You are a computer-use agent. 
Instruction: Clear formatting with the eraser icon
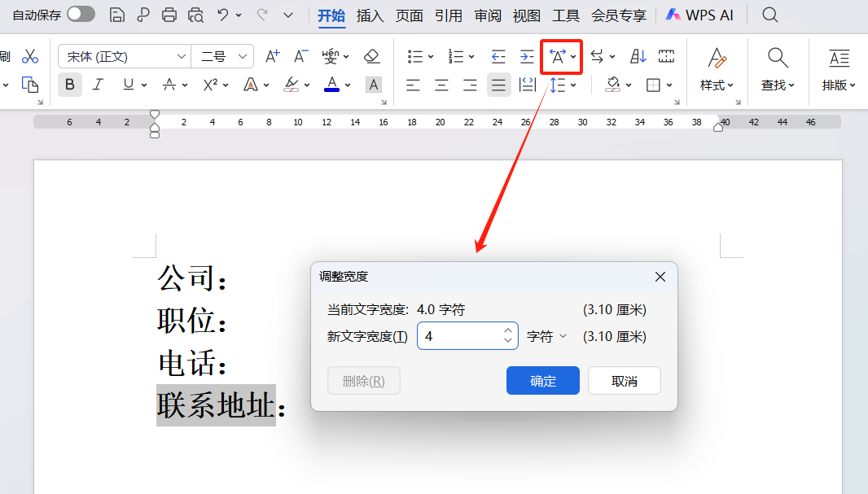[371, 56]
